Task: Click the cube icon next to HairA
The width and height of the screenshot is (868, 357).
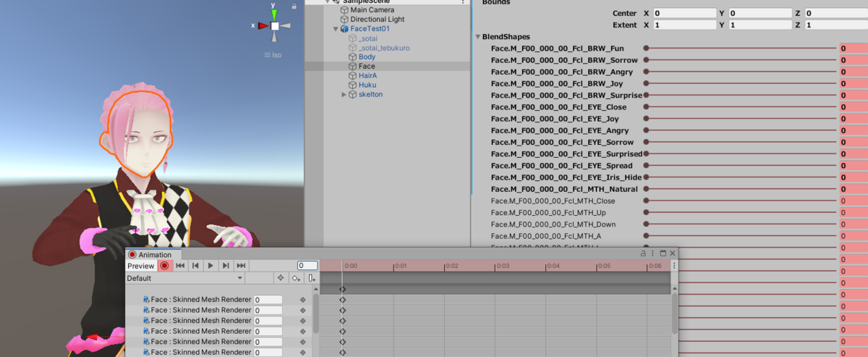Action: 353,76
